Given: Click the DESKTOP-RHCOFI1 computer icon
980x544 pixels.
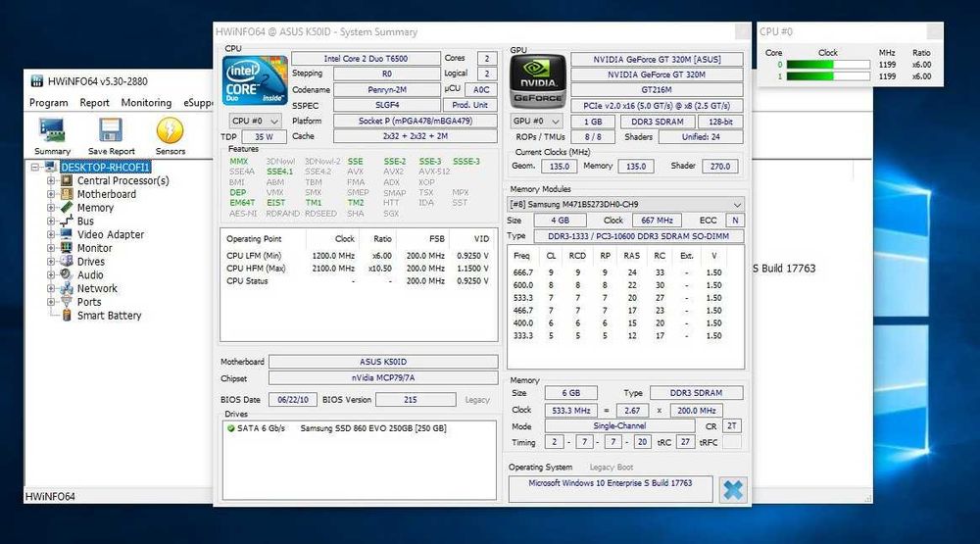Looking at the screenshot, I should pos(51,167).
